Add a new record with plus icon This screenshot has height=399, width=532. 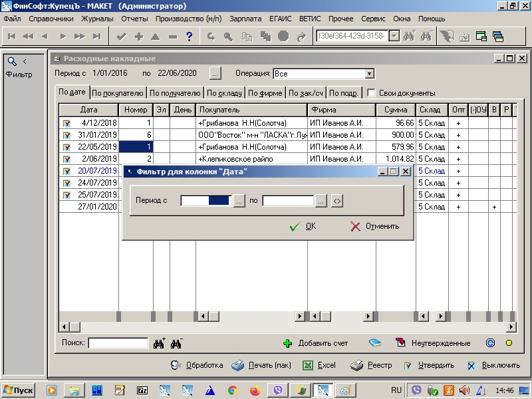pos(139,37)
